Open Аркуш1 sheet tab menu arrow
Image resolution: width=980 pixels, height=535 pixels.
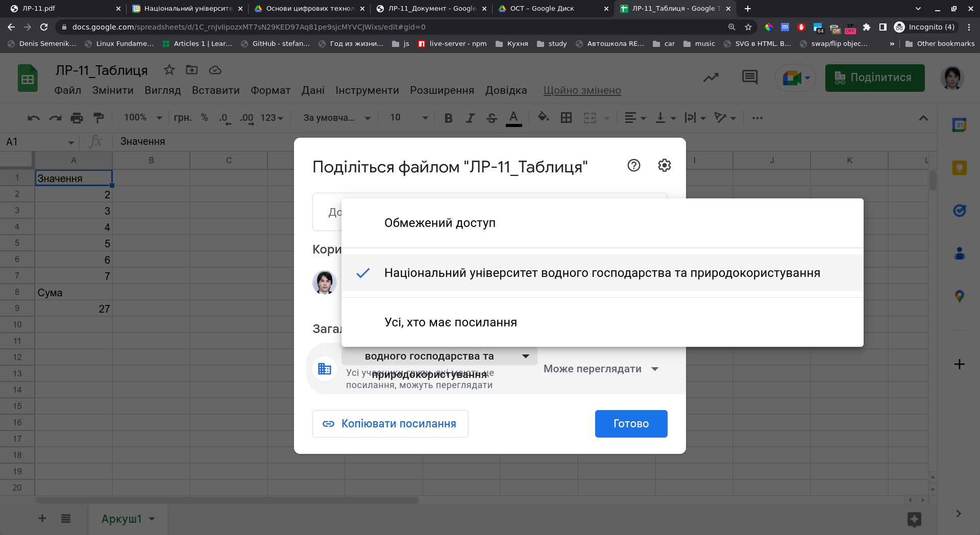[152, 519]
